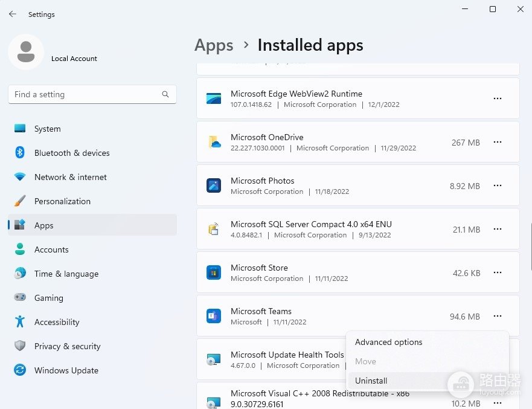Click the 94.6 MB size for Teams

(464, 317)
